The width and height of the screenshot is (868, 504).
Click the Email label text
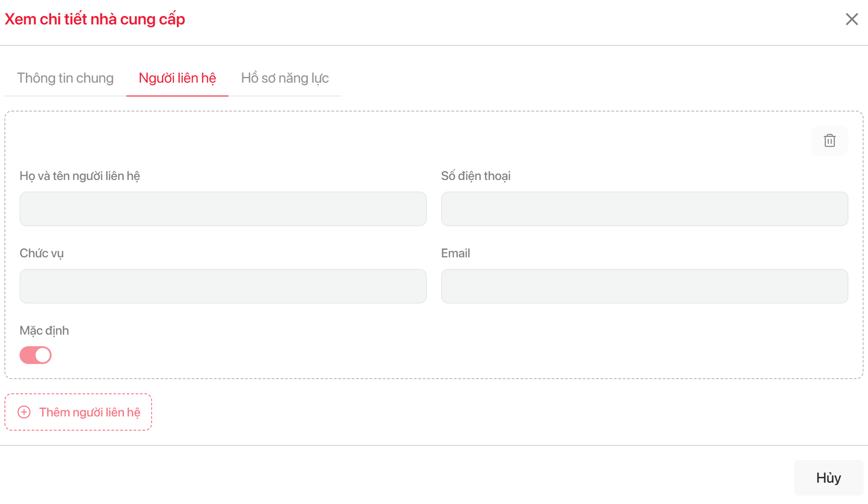[455, 253]
